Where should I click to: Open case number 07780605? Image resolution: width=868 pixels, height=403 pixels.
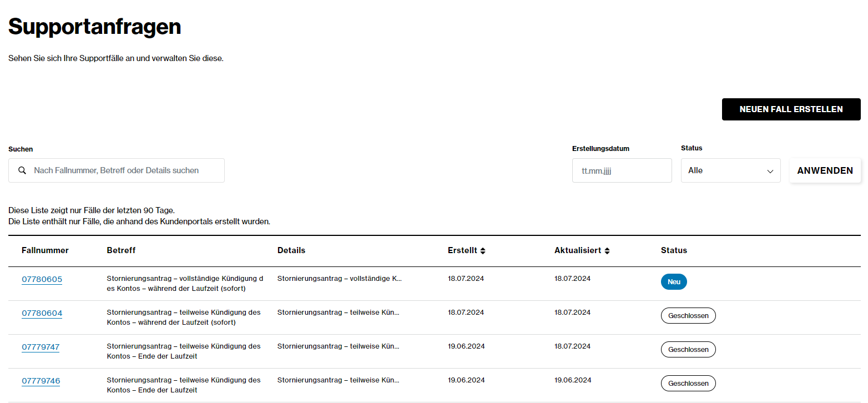point(42,279)
